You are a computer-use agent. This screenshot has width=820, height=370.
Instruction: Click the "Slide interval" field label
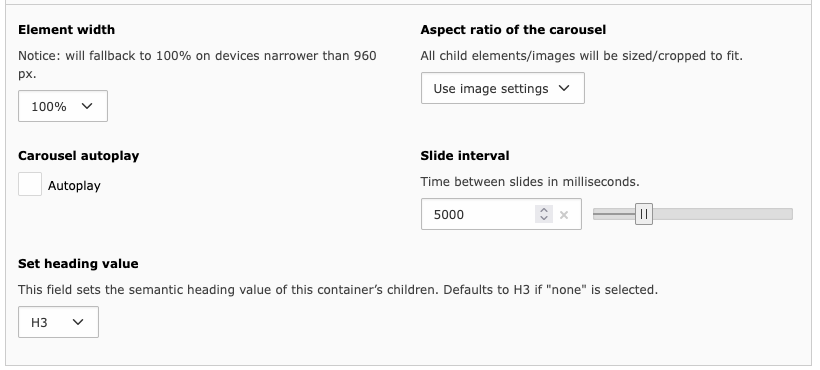click(x=465, y=156)
